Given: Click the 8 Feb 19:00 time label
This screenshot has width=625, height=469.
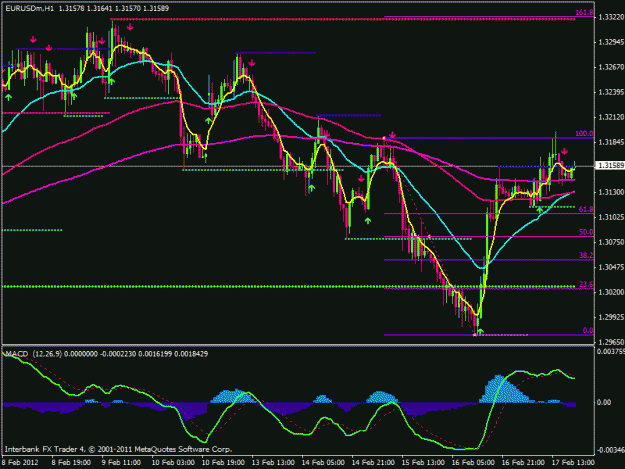Looking at the screenshot, I should 71,462.
